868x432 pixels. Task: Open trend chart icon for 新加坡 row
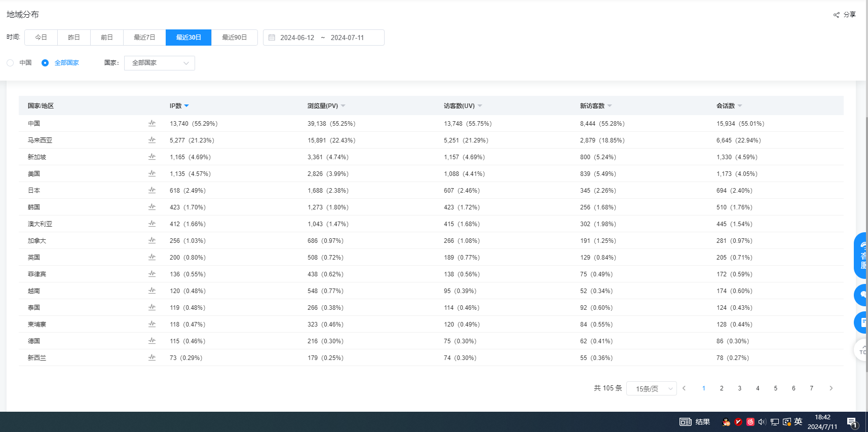point(152,157)
